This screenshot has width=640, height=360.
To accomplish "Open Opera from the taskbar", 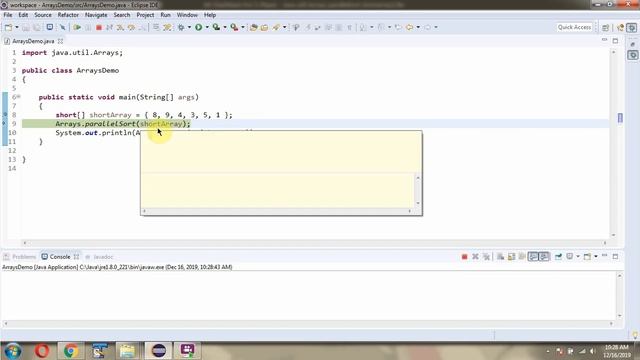I will [x=42, y=351].
